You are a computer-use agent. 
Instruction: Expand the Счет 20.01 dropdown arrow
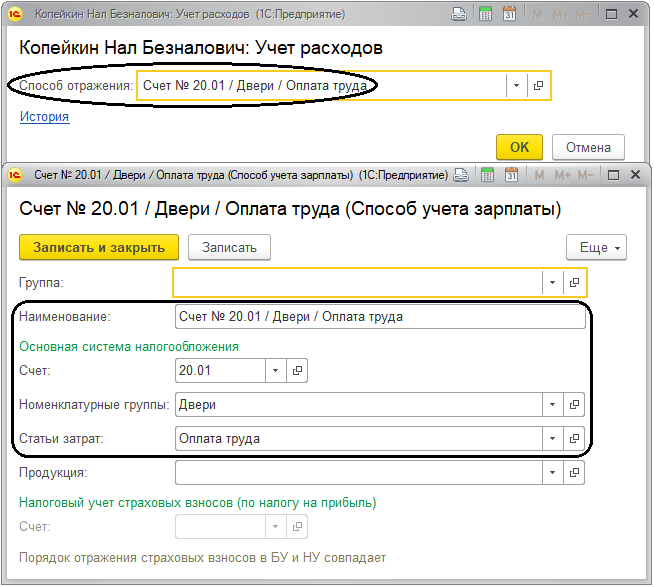coord(276,370)
